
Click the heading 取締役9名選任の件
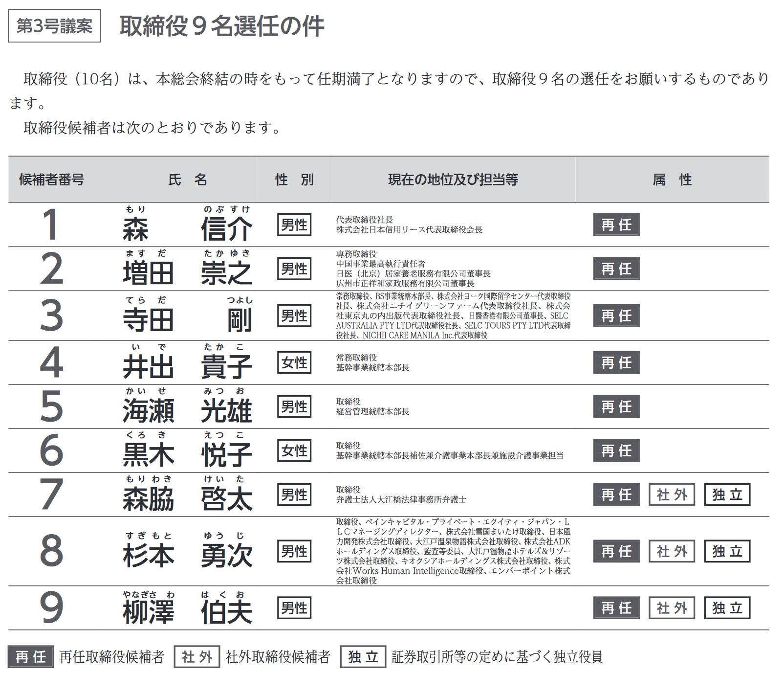[222, 26]
